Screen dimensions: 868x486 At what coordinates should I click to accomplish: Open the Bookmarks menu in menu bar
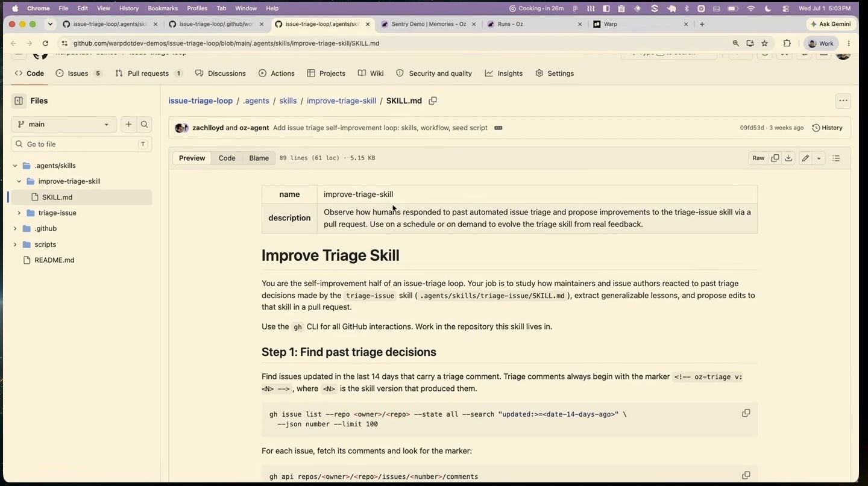[163, 8]
